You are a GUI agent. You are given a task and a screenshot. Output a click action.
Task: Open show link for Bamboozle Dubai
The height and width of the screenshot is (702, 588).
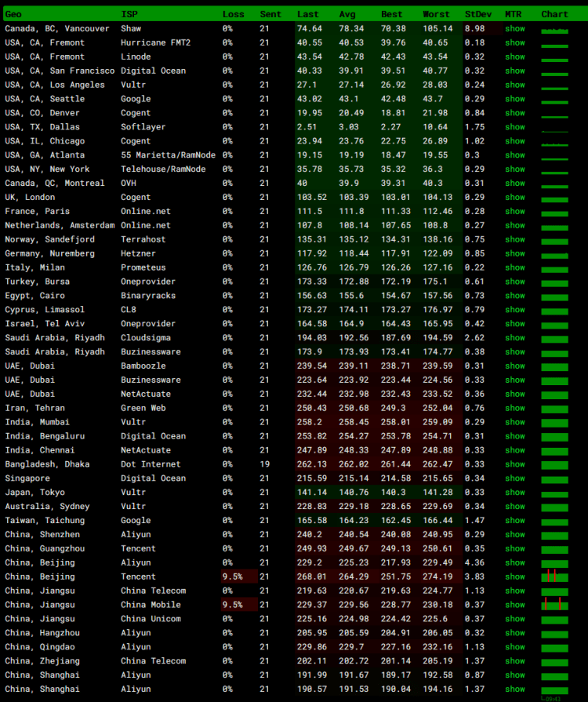(x=514, y=366)
